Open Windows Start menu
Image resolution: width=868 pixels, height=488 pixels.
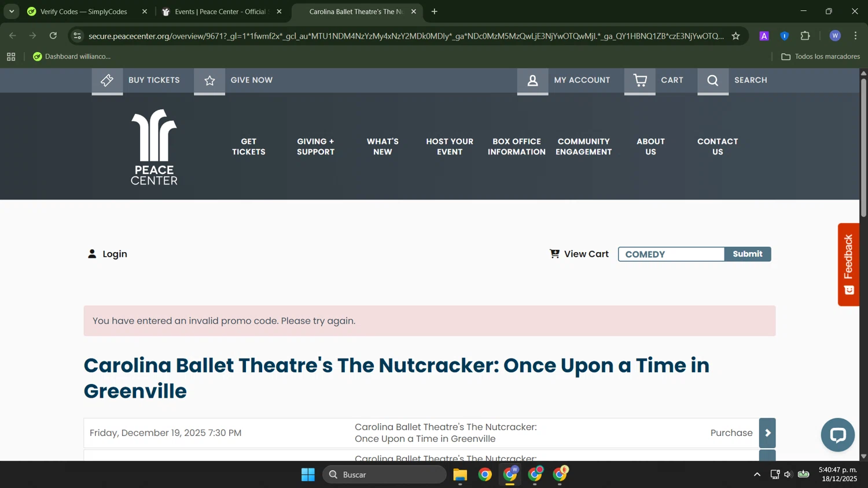pyautogui.click(x=308, y=475)
